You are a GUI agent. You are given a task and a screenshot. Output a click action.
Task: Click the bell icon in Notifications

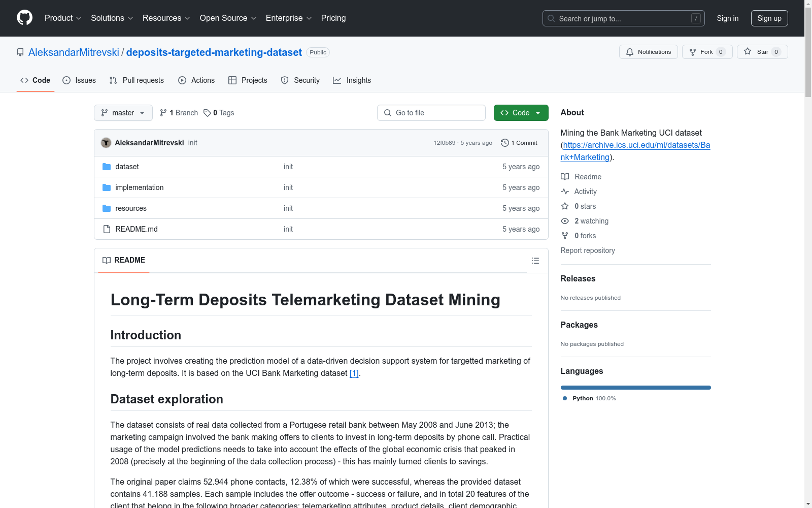click(630, 52)
